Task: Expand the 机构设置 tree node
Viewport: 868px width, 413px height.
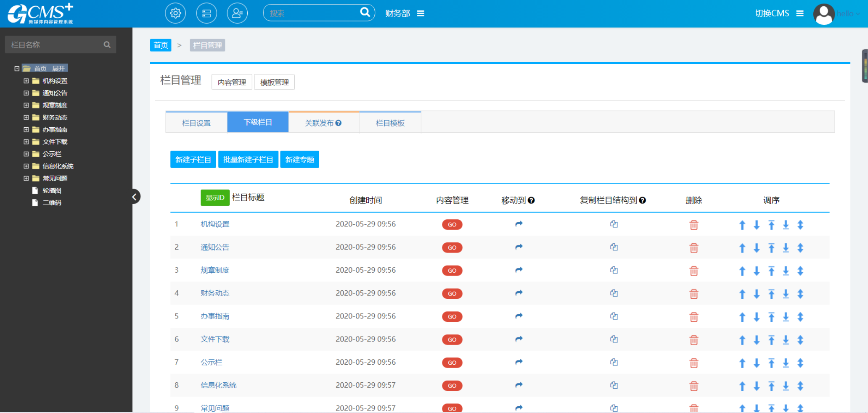Action: coord(26,81)
